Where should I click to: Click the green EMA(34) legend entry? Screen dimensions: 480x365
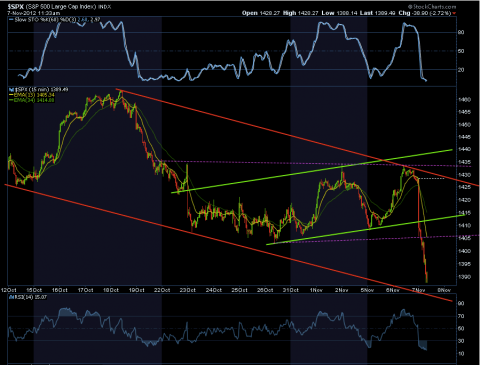(x=32, y=100)
